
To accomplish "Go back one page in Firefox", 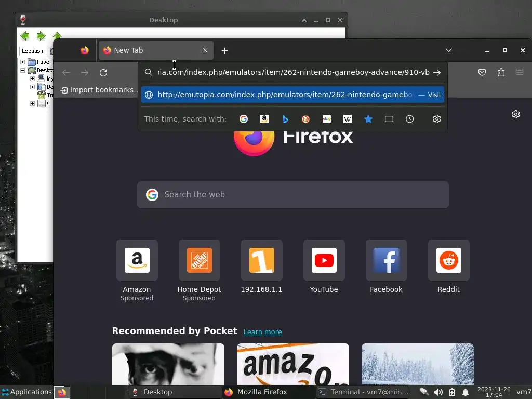I will (66, 73).
